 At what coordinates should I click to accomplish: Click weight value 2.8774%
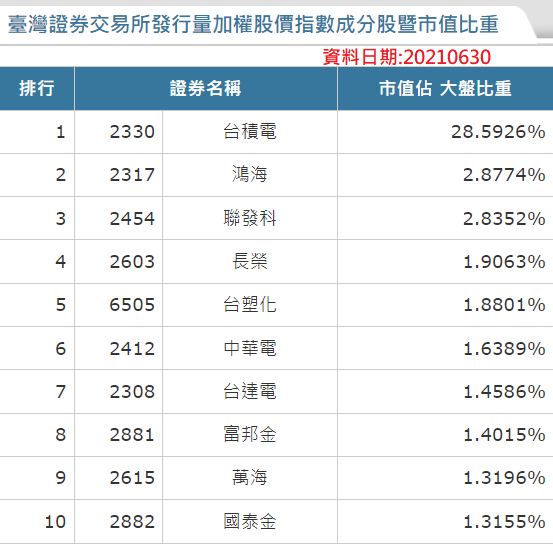pos(504,175)
